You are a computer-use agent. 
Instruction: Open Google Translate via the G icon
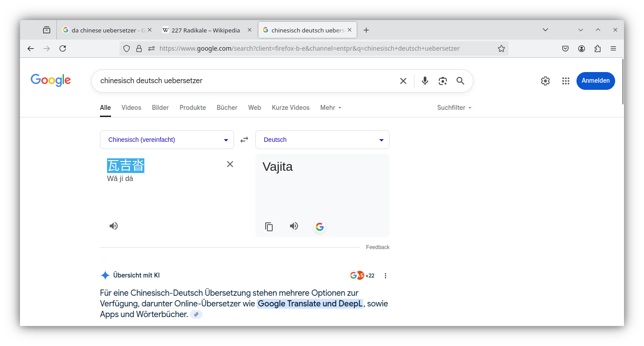319,226
